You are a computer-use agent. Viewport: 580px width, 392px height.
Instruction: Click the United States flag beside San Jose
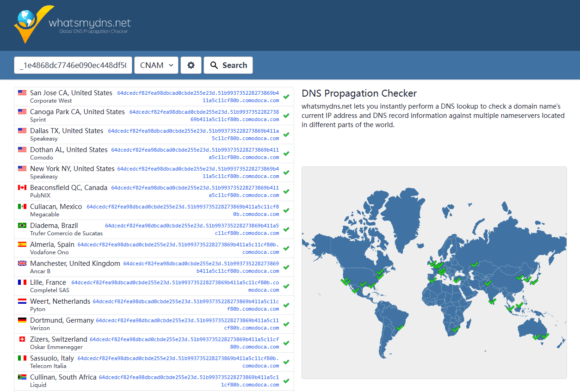[x=22, y=93]
